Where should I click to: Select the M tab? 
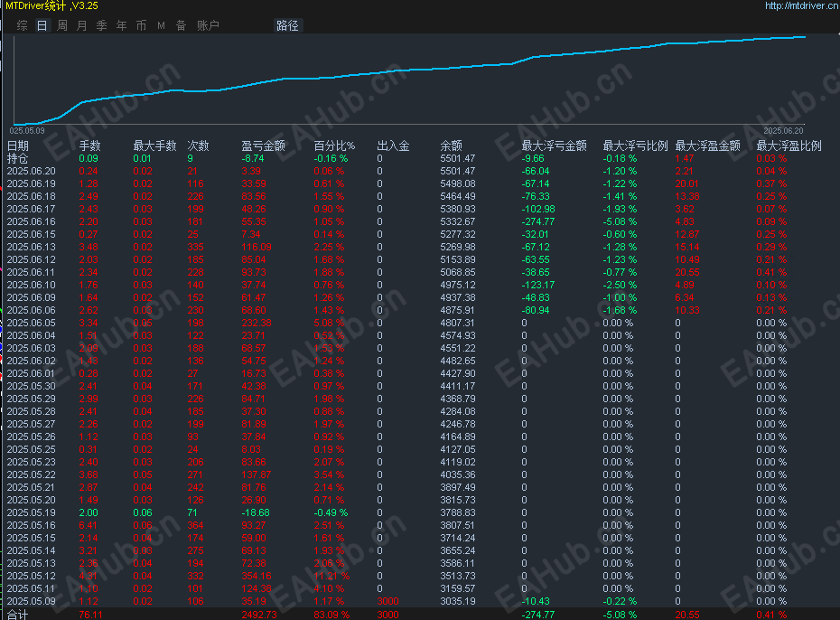click(162, 25)
